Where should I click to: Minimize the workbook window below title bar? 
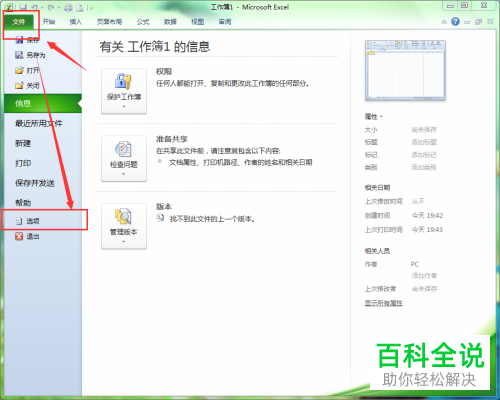point(467,22)
